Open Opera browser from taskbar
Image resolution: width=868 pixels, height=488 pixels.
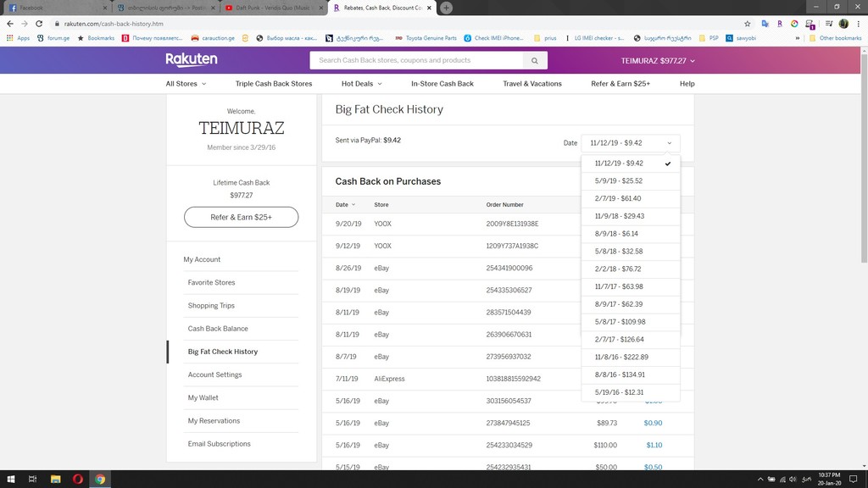77,480
